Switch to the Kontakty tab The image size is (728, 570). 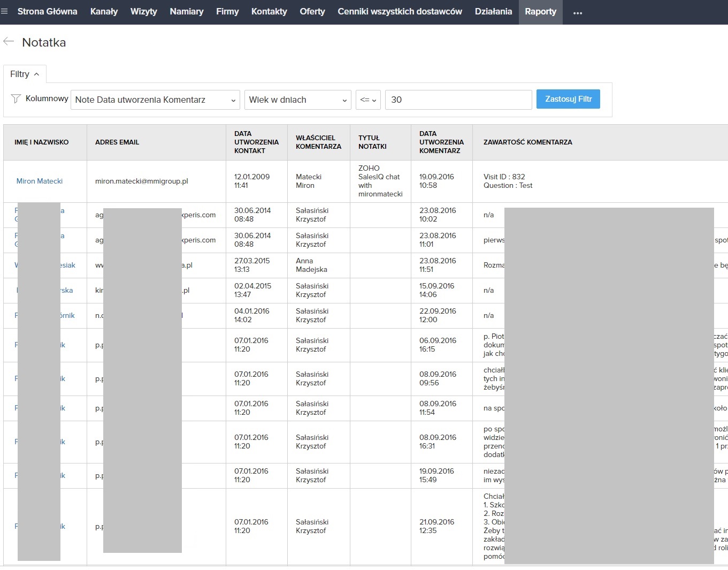269,12
